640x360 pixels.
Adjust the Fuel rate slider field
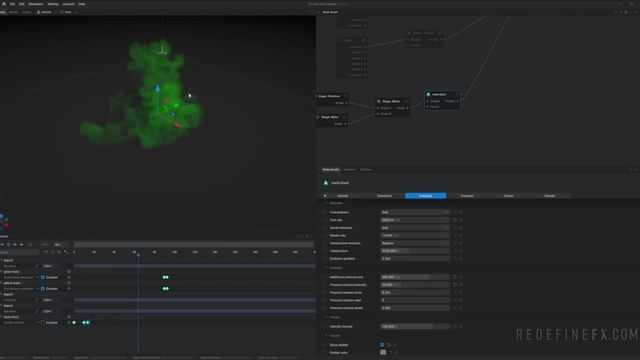[415, 220]
